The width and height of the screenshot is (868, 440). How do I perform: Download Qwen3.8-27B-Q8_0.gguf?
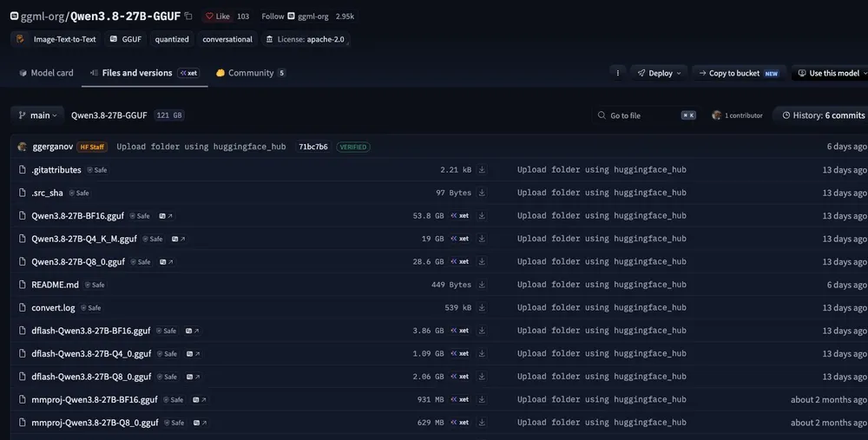pos(482,262)
